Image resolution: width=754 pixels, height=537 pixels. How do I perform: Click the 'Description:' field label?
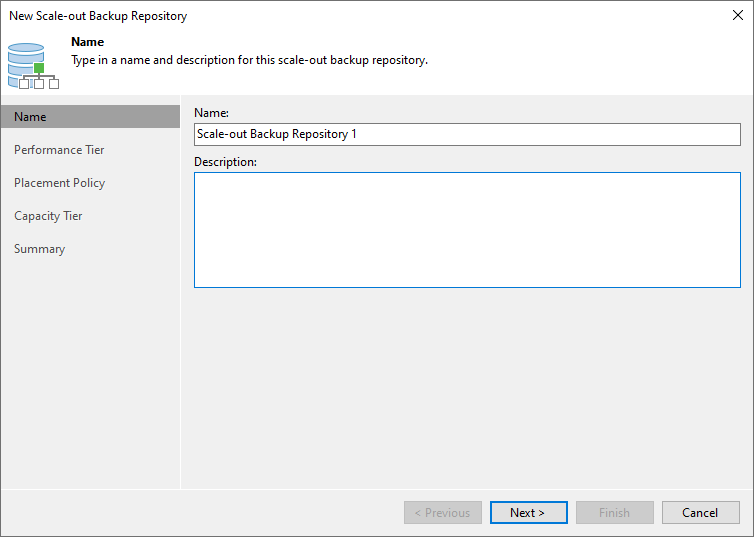point(225,161)
